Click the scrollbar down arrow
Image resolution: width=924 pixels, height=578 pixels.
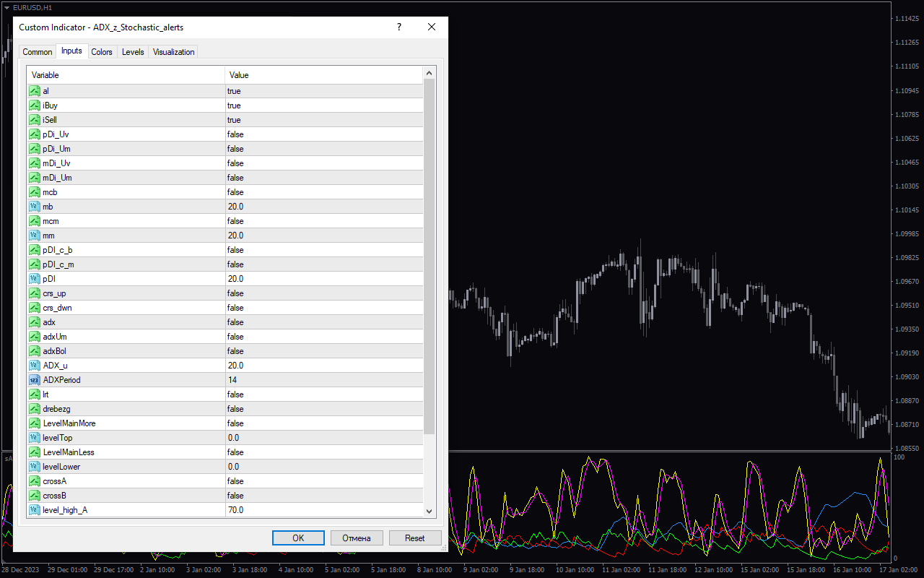click(430, 511)
